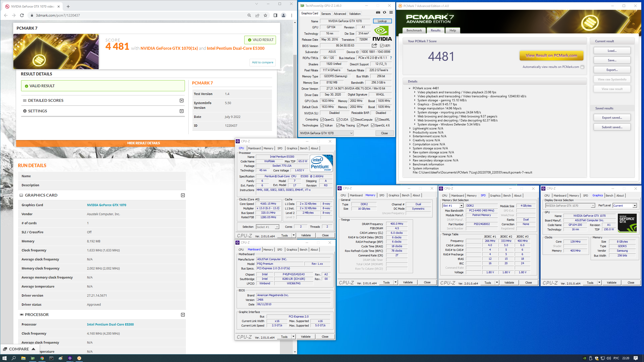This screenshot has height=362, width=644.
Task: Toggle the PhysX checkbox
Action: [358, 125]
